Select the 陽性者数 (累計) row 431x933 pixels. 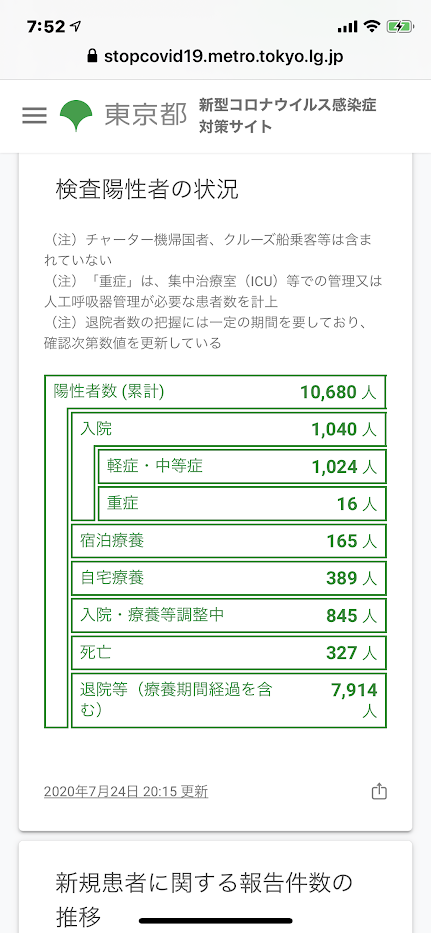click(216, 392)
